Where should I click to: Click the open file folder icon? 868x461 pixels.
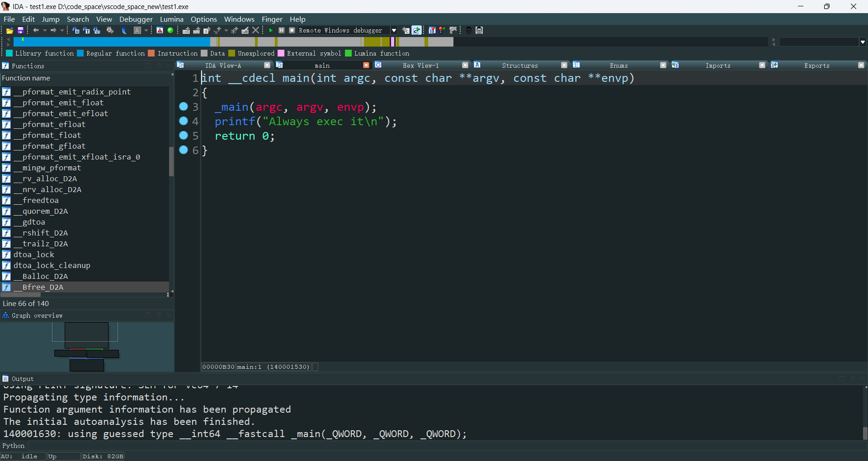coord(9,30)
